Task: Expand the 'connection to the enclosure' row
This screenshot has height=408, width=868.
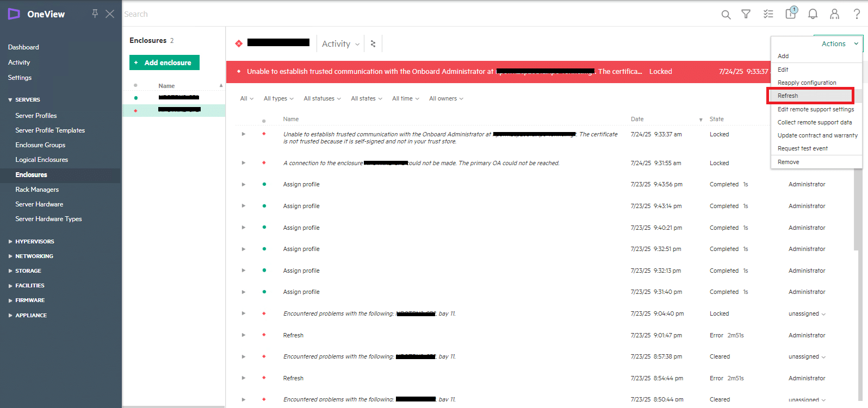Action: (x=243, y=162)
